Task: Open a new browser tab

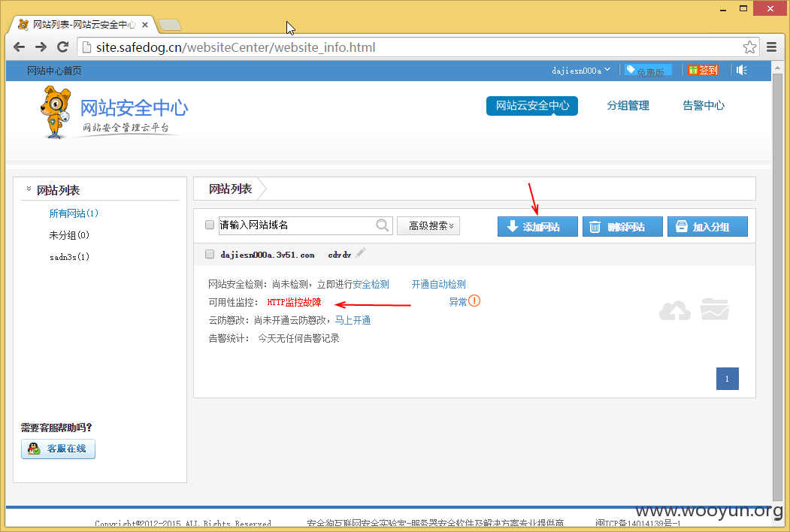Action: [x=170, y=25]
